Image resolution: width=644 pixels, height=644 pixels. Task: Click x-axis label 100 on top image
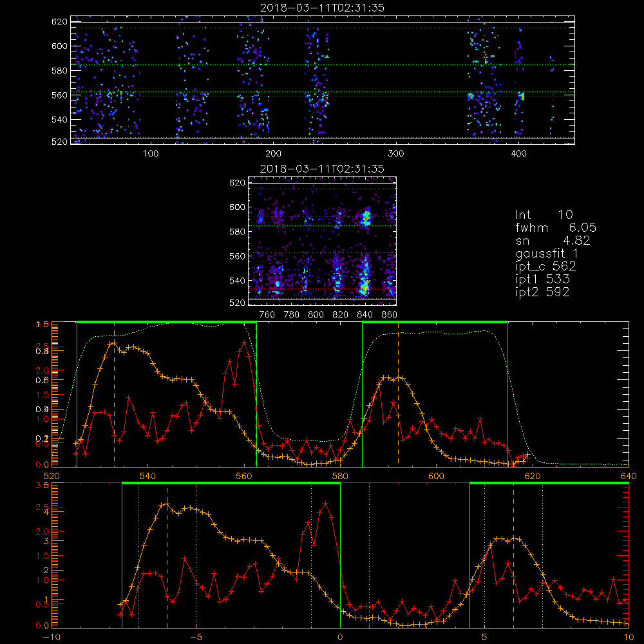[151, 154]
